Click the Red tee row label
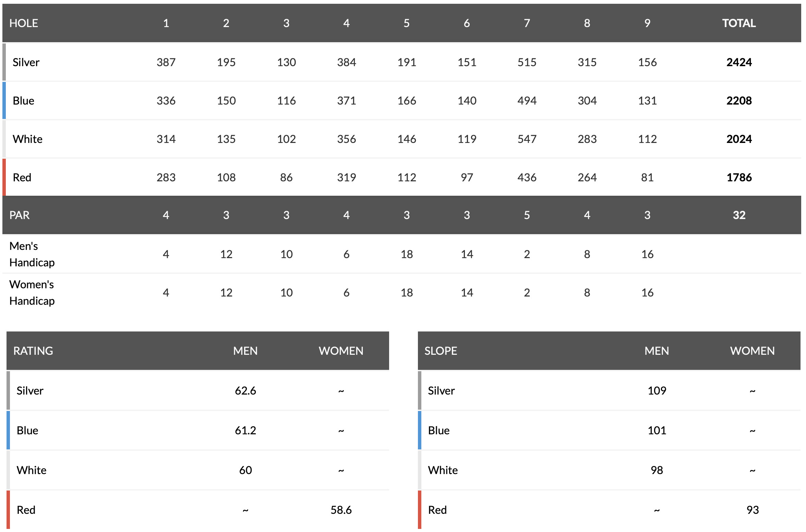Screen dimensions: 806x532 pyautogui.click(x=22, y=178)
